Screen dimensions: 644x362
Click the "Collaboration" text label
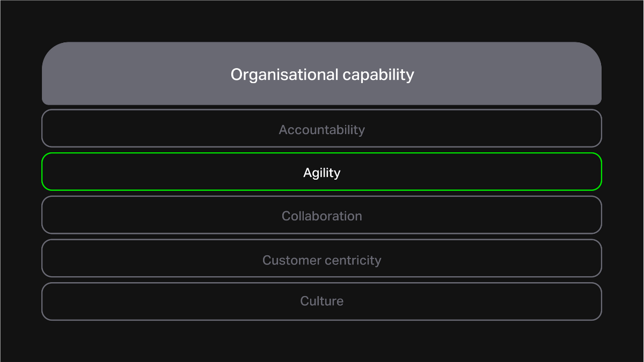pyautogui.click(x=322, y=216)
